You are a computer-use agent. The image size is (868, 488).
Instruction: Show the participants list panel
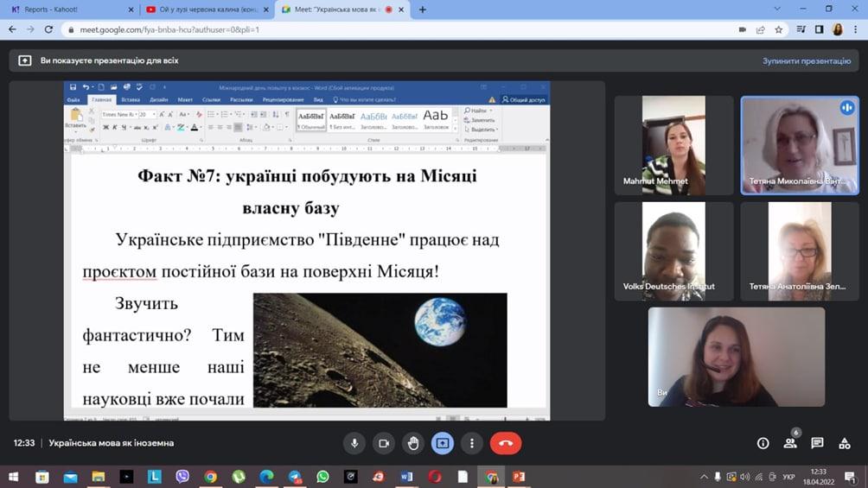(790, 443)
